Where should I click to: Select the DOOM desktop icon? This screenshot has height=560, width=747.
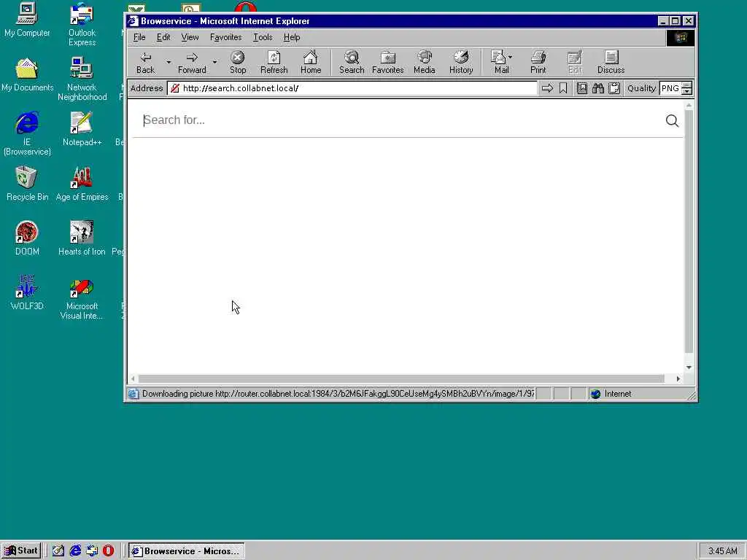coord(27,238)
